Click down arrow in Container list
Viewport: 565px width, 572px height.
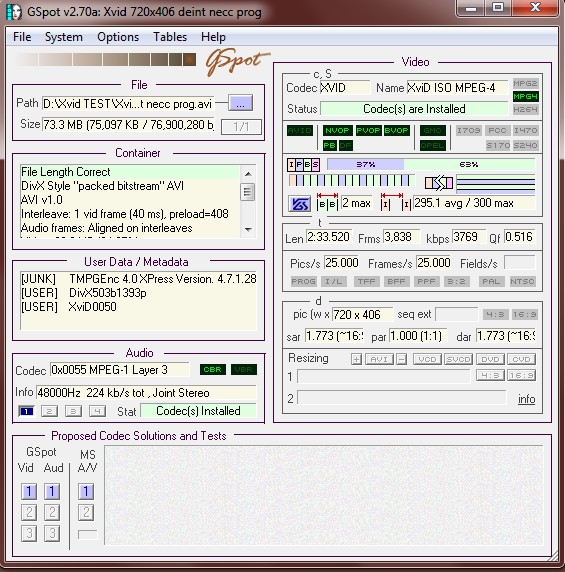[x=248, y=229]
